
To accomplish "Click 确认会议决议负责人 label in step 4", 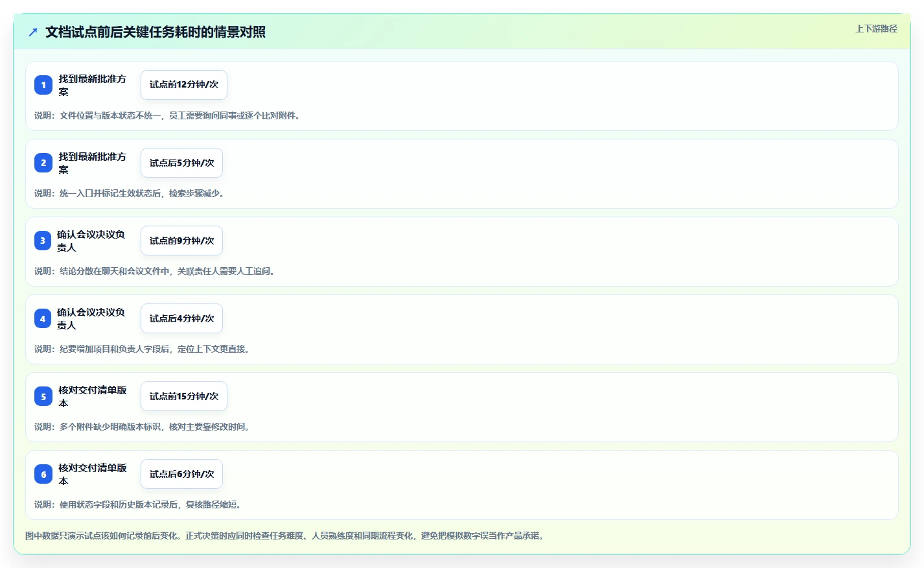I will 91,318.
